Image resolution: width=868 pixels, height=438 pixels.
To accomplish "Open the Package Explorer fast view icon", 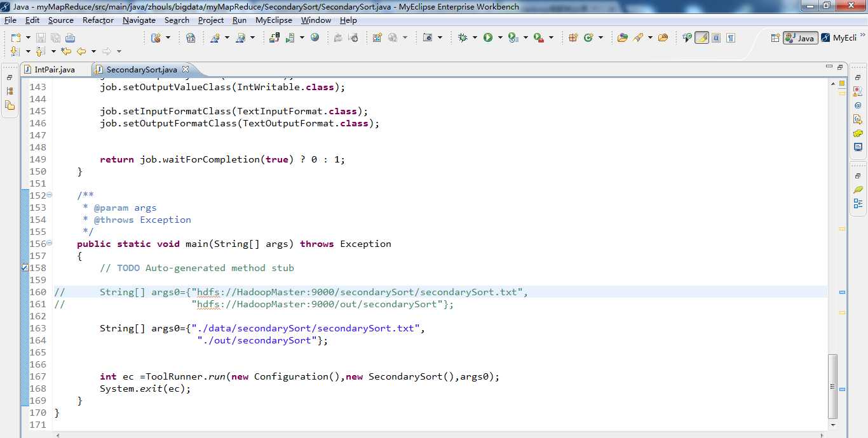I will pyautogui.click(x=10, y=91).
